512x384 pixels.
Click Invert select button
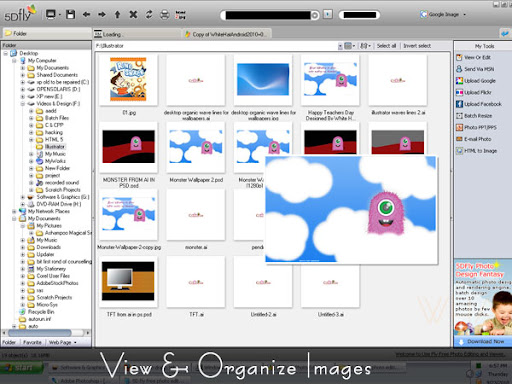tap(417, 46)
